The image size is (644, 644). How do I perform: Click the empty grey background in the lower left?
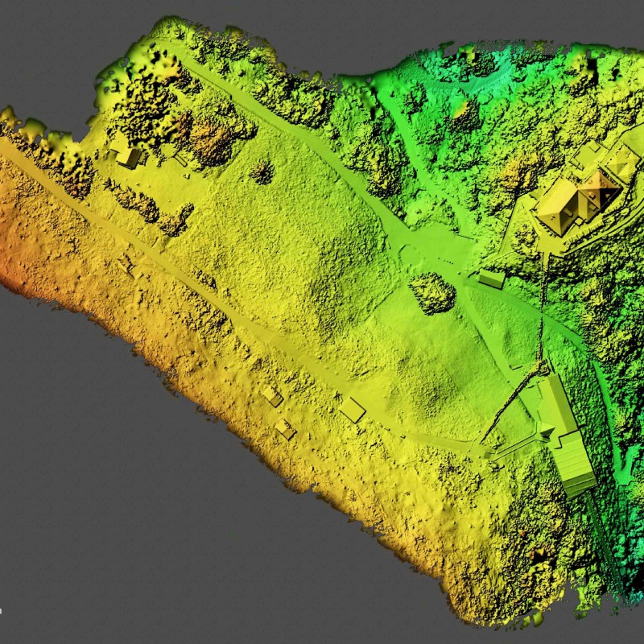point(121,523)
